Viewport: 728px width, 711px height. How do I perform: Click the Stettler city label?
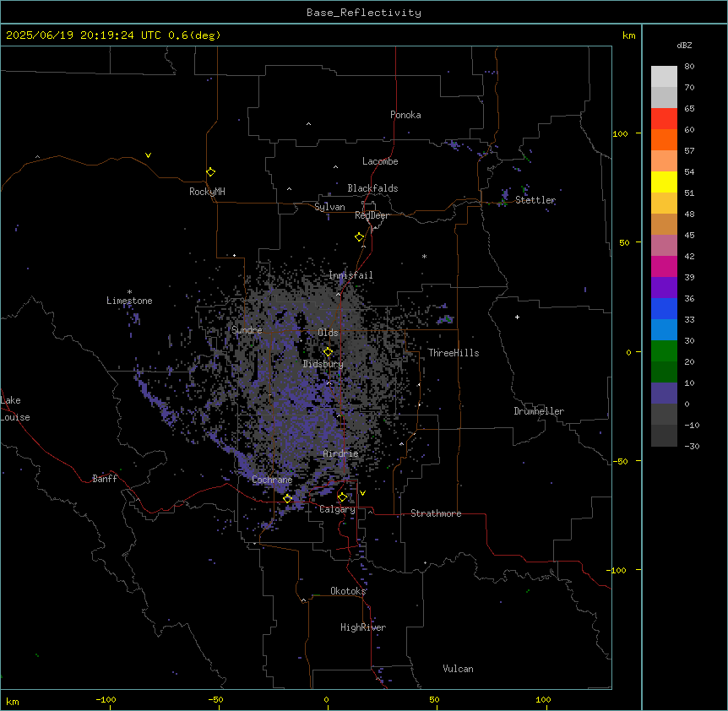coord(535,200)
